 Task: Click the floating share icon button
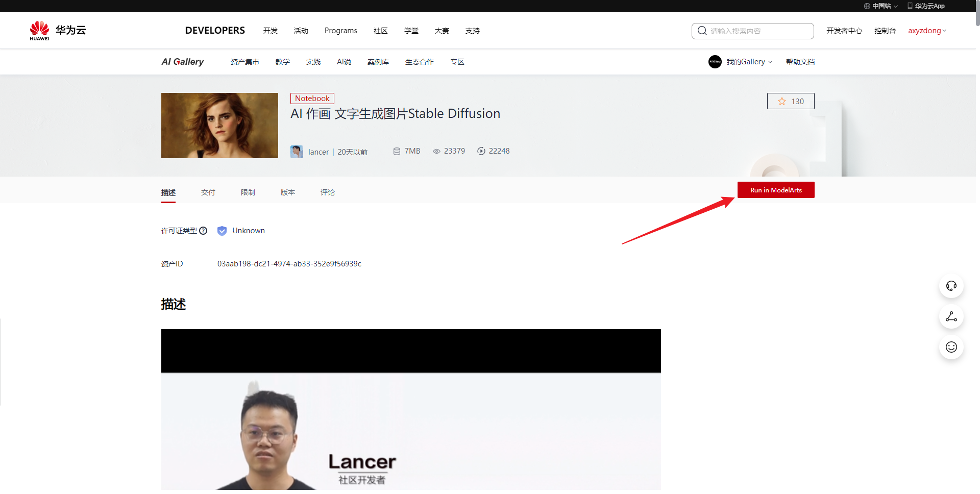tap(951, 316)
